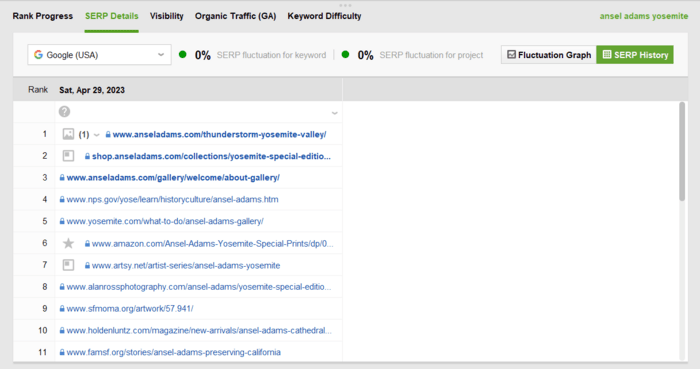This screenshot has height=369, width=700.
Task: Click the project SERP fluctuation green dot
Action: click(345, 54)
